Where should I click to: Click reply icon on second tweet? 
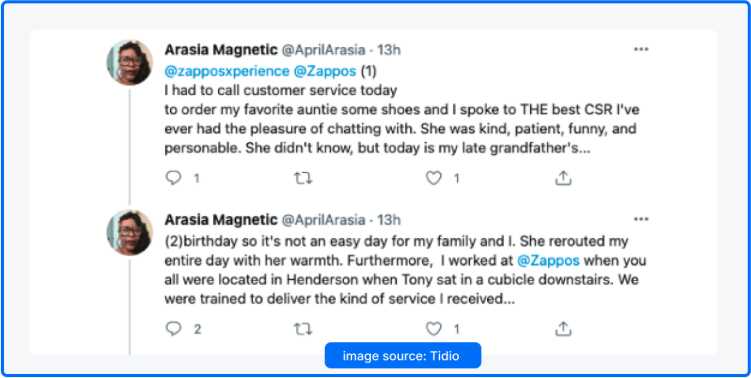coord(173,329)
